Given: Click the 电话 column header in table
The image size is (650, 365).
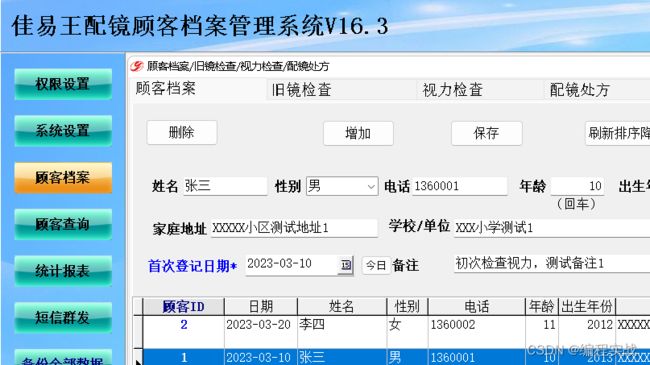Looking at the screenshot, I should pos(477,307).
